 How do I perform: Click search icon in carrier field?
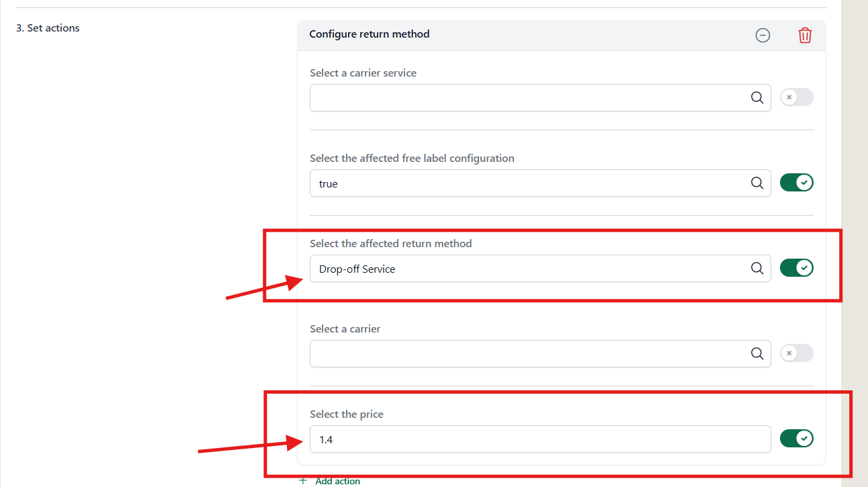[x=757, y=353]
